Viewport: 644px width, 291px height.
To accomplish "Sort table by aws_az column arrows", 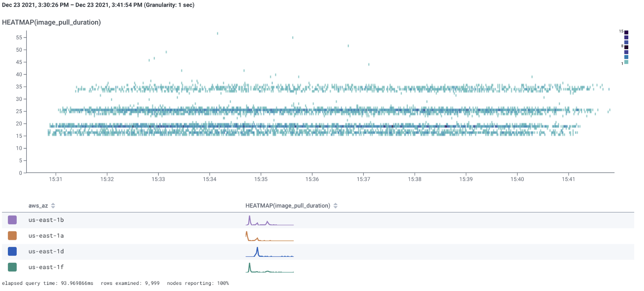I will point(53,206).
